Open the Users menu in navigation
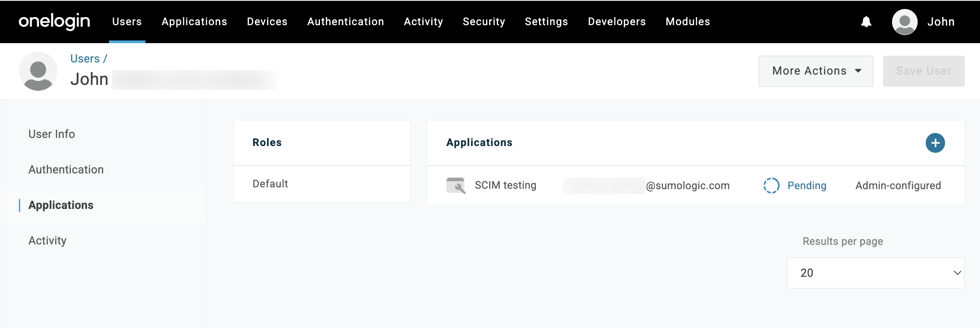Viewport: 980px width, 328px height. (127, 22)
